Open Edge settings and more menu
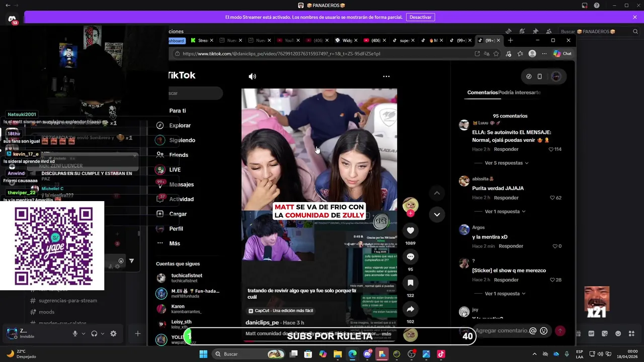Screen dimensions: 644x362 pyautogui.click(x=544, y=54)
